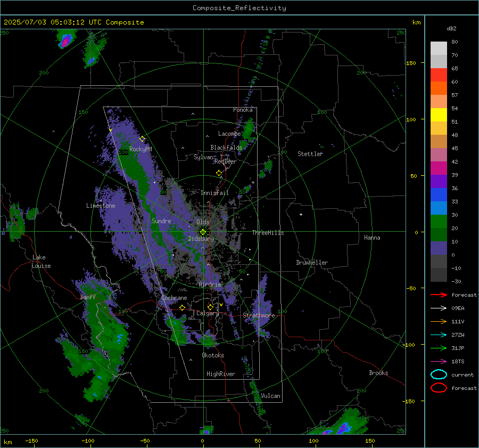The height and width of the screenshot is (448, 479).
Task: Click the Composite_Reflectivity title
Action: point(240,8)
